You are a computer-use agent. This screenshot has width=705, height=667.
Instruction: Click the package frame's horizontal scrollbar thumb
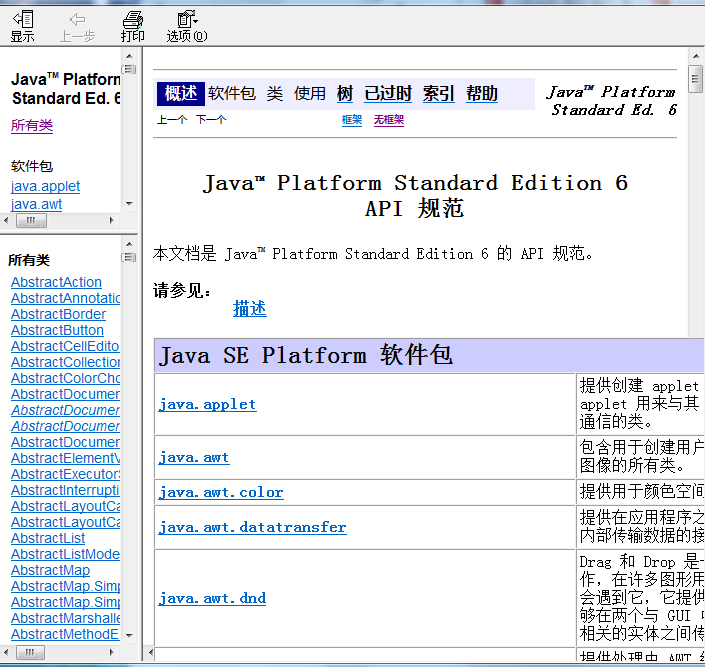[x=31, y=220]
